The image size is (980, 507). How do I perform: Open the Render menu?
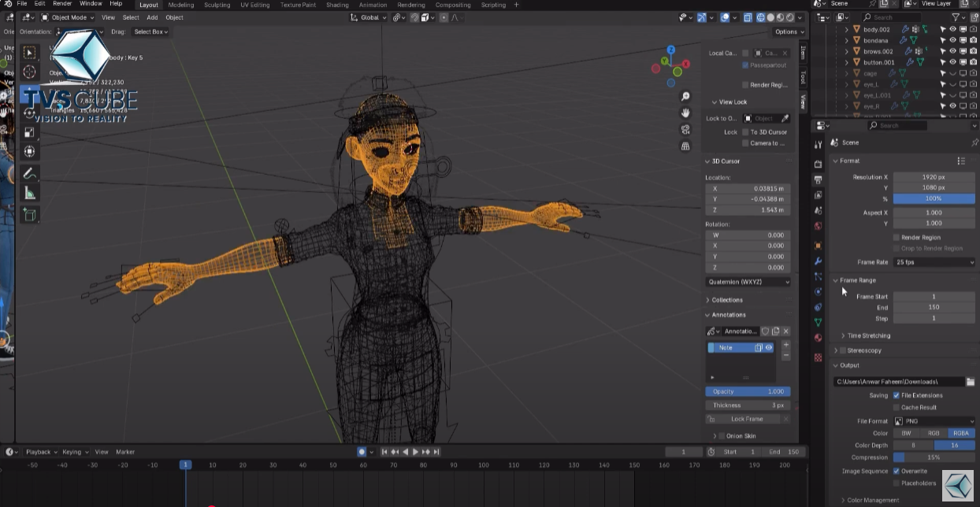click(62, 4)
